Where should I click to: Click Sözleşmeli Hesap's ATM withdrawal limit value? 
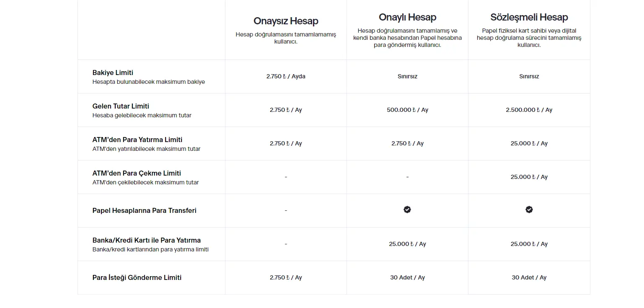pyautogui.click(x=529, y=177)
